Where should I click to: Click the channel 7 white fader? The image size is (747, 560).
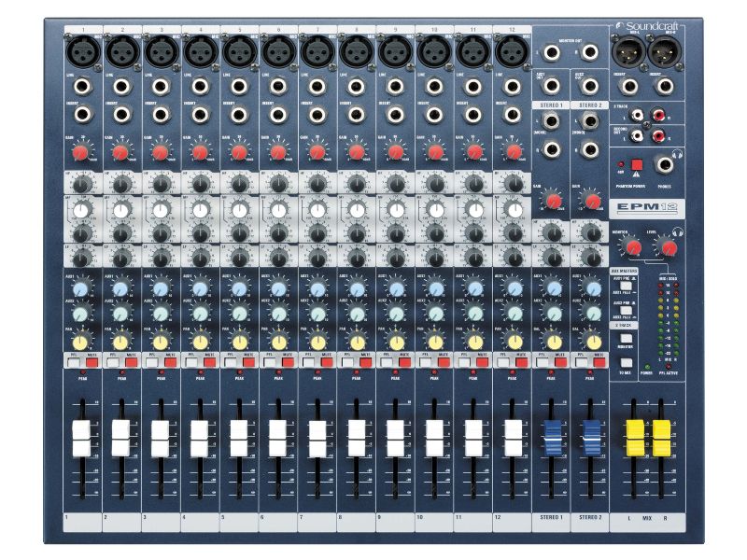[x=317, y=433]
